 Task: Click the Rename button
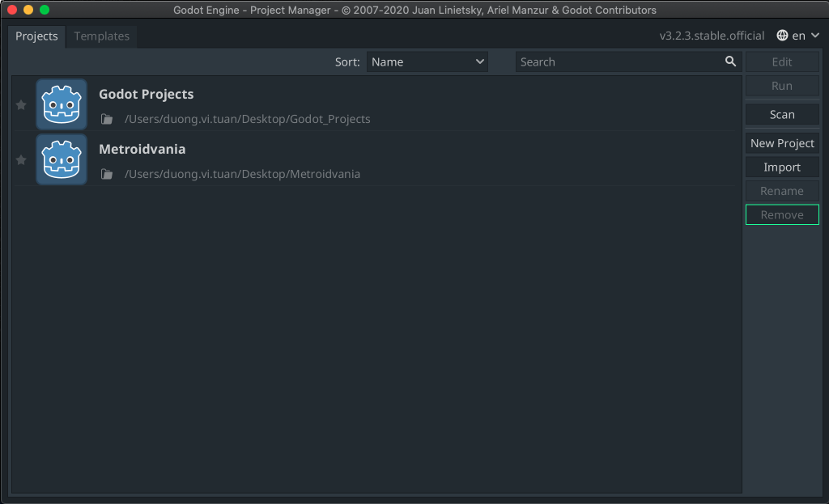pos(782,191)
